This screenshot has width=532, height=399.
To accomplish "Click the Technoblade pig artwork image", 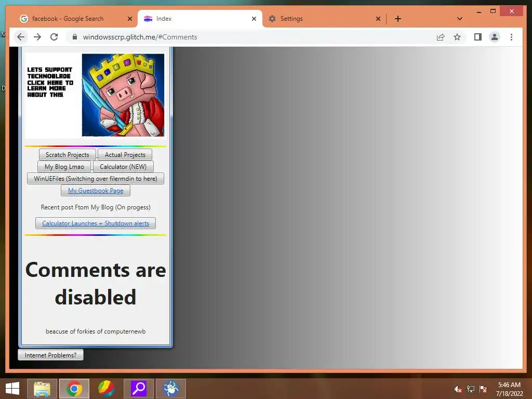I will [123, 95].
